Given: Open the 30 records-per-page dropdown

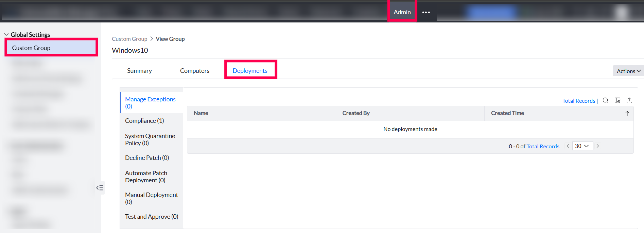Looking at the screenshot, I should coord(582,146).
